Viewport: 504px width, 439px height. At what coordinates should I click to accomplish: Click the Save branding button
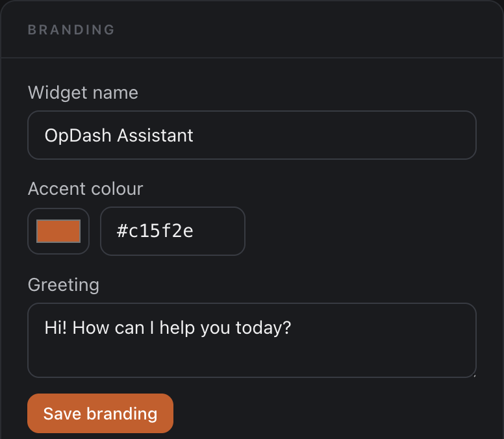100,413
